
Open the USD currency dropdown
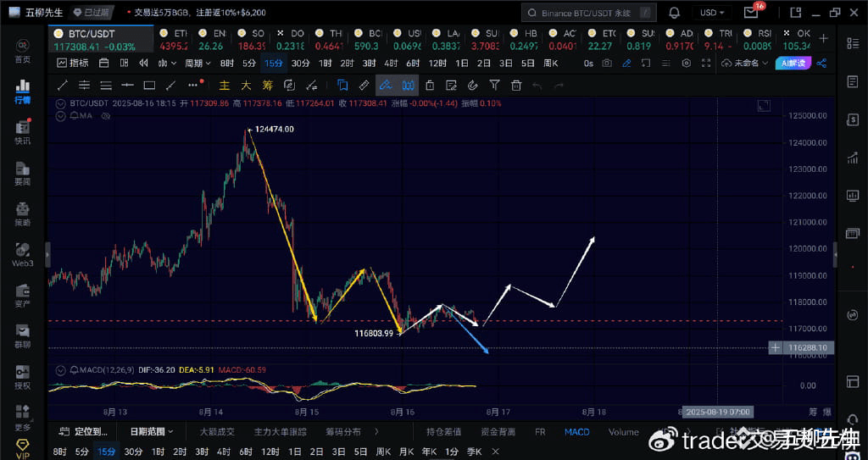712,13
